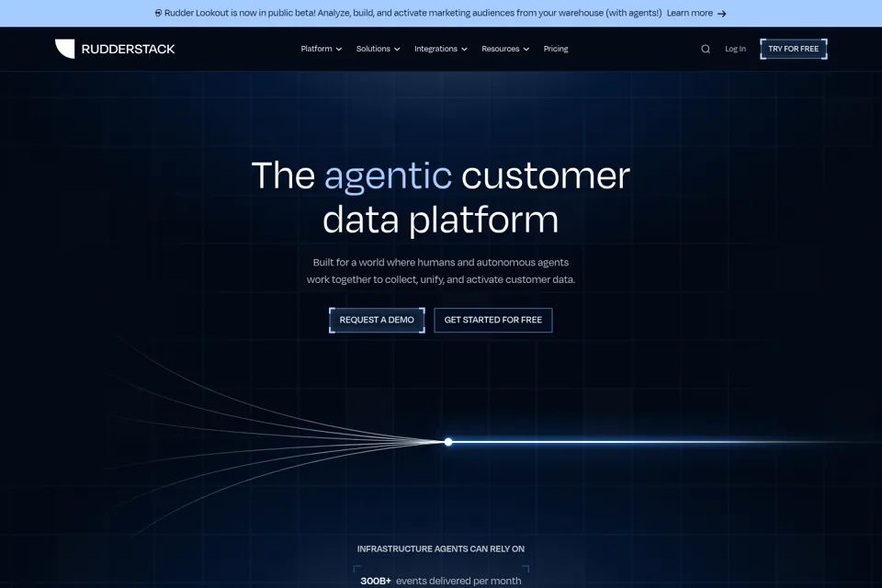Click the Rudder Lookout public beta announcement text
The width and height of the screenshot is (882, 588).
pyautogui.click(x=413, y=13)
